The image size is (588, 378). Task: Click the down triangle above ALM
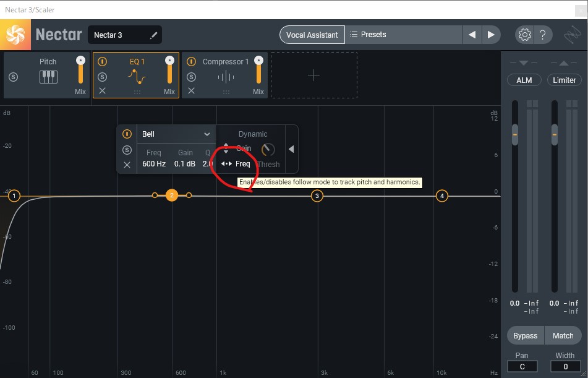coord(524,63)
